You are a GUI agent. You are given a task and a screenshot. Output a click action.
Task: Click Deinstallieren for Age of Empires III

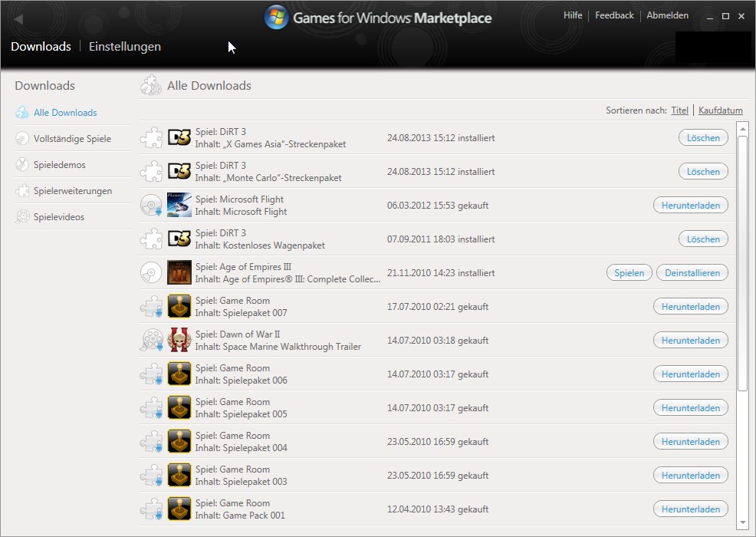click(692, 272)
